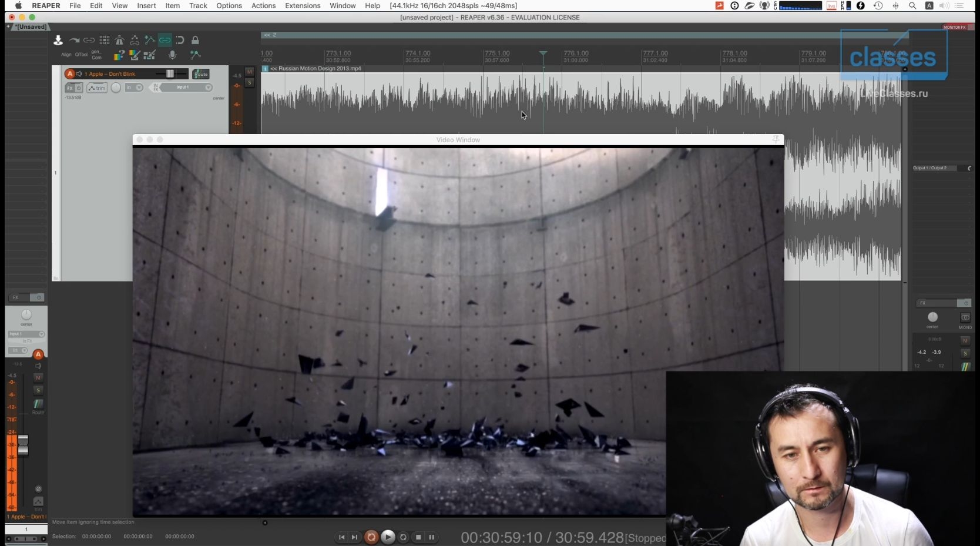980x546 pixels.
Task: Click the envelope sparkle icon in top toolbar row
Action: [x=150, y=40]
